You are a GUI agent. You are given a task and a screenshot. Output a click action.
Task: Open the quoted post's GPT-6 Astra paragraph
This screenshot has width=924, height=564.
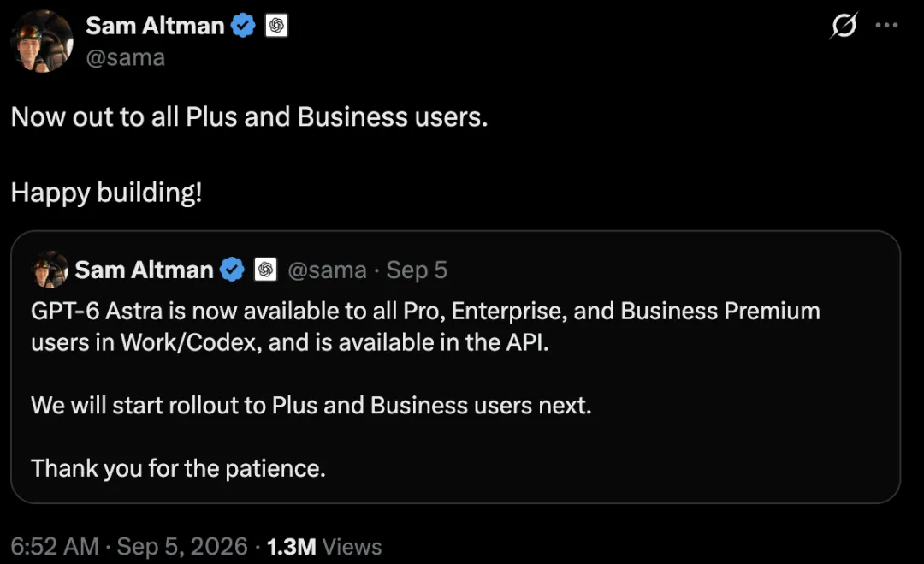click(425, 326)
